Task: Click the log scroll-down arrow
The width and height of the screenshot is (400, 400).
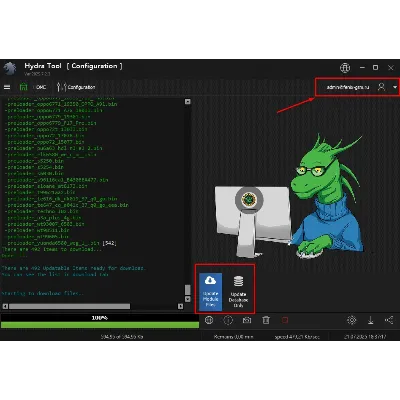Action: click(188, 299)
